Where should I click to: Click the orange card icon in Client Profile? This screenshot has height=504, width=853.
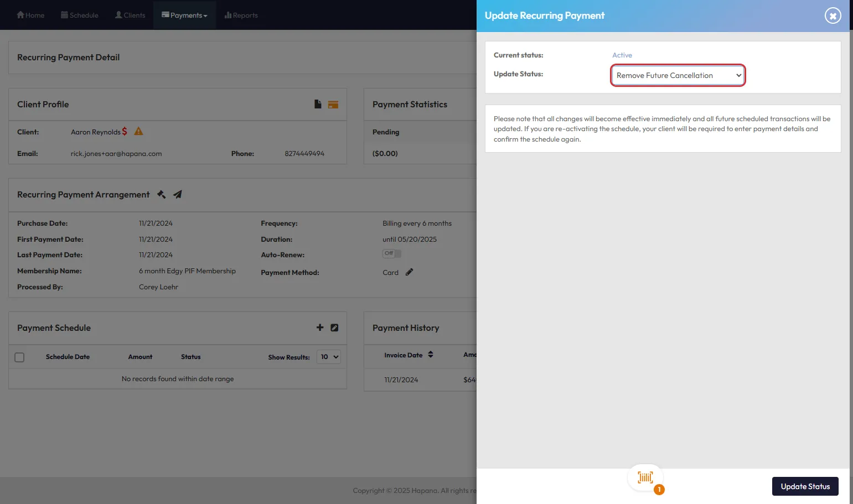pyautogui.click(x=333, y=105)
